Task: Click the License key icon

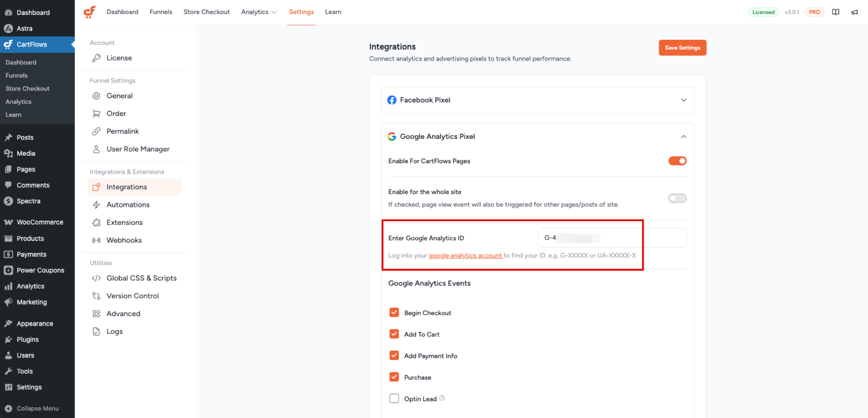Action: coord(96,58)
